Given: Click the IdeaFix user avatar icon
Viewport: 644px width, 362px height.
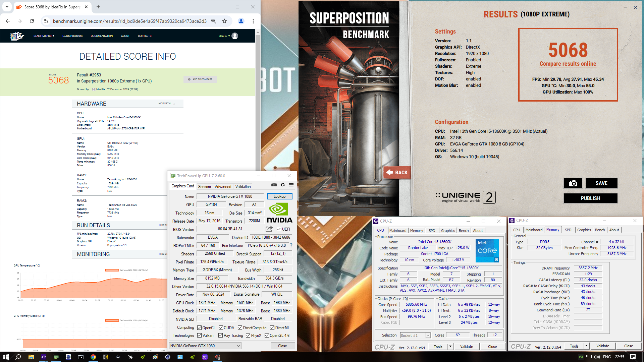Looking at the screenshot, I should 235,36.
